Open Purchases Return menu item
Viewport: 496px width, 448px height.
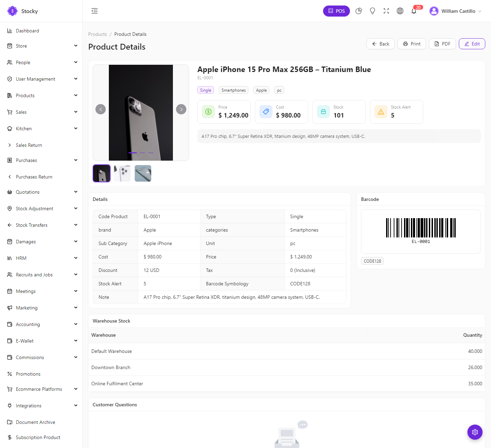[x=41, y=177]
